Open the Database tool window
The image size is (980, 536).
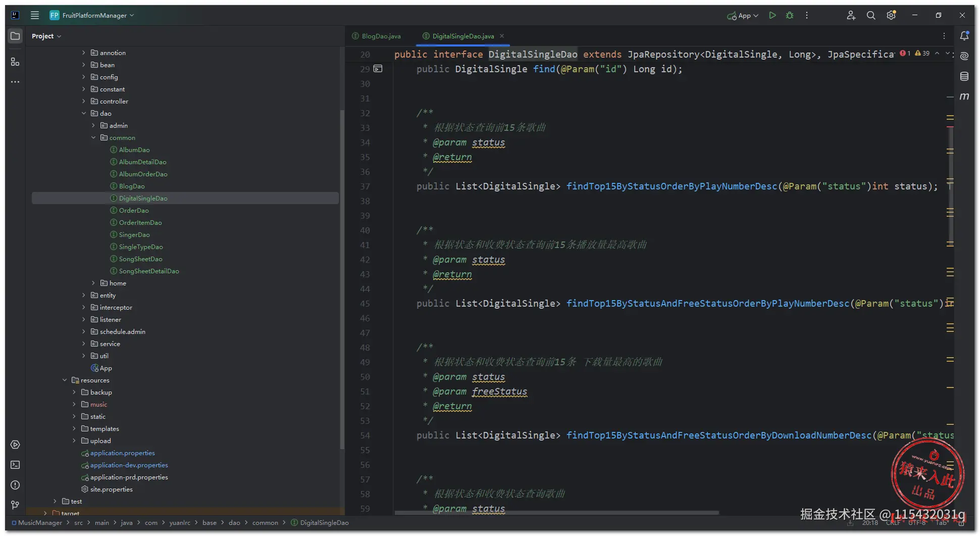point(964,76)
